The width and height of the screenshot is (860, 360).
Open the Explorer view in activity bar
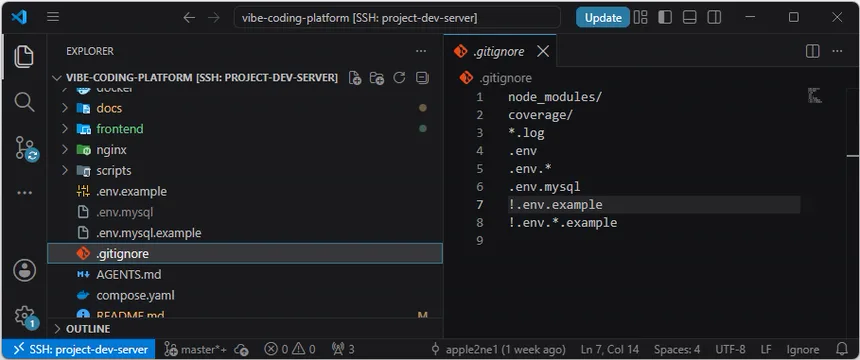coord(24,57)
